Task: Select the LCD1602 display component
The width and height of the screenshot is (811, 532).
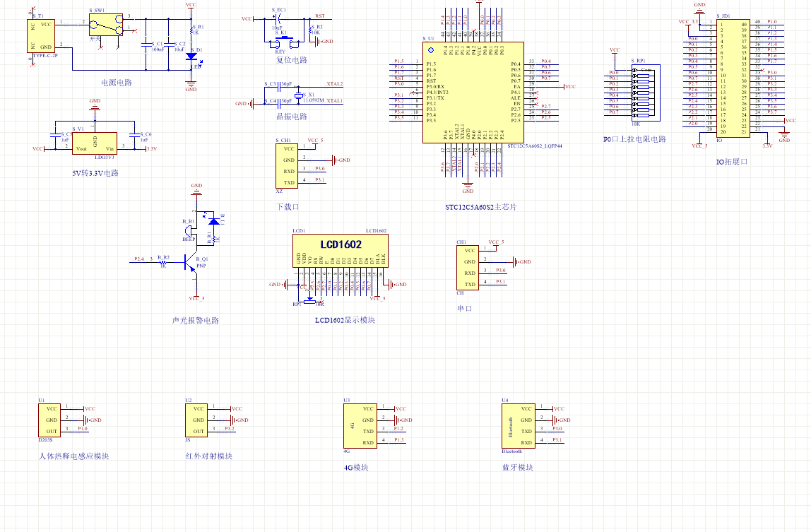Action: pos(341,251)
